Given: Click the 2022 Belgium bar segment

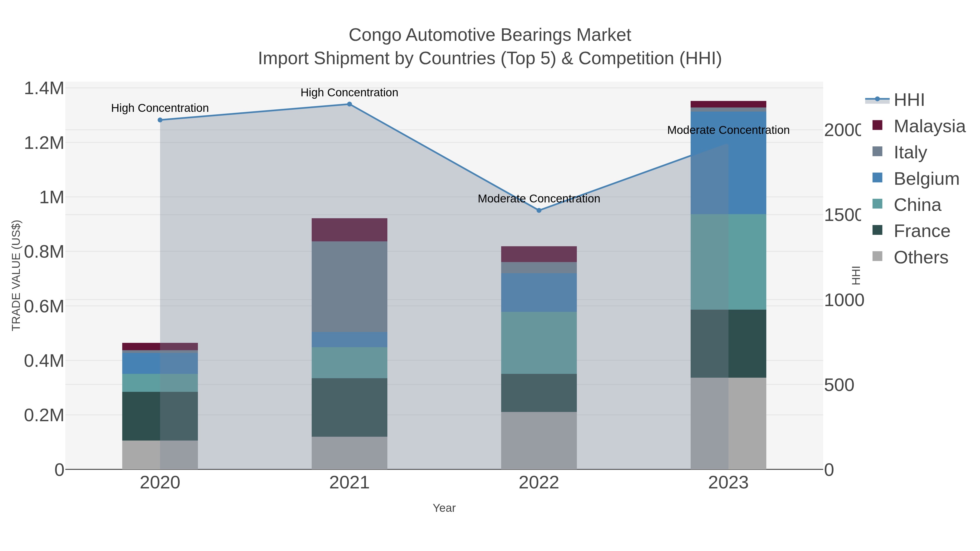Looking at the screenshot, I should tap(539, 293).
